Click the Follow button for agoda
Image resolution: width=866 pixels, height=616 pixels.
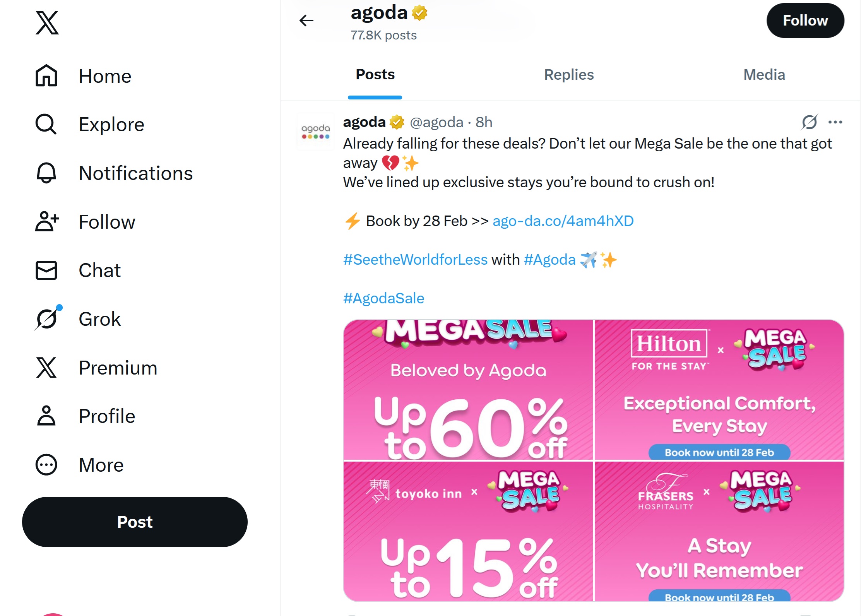(805, 21)
